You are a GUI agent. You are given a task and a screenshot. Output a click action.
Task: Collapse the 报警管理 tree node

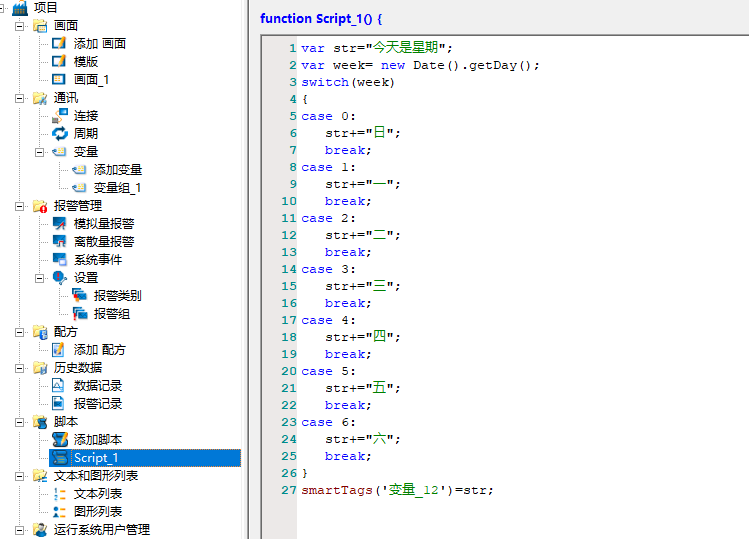pyautogui.click(x=20, y=206)
